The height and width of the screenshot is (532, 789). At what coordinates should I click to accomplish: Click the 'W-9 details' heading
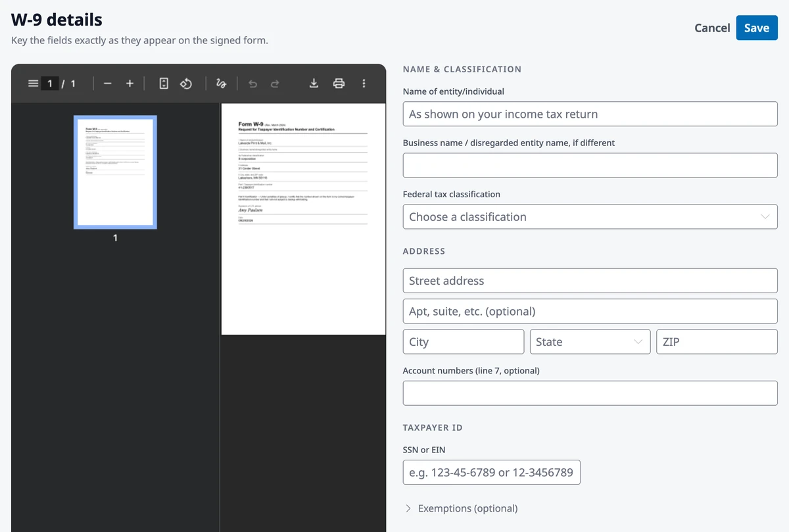click(x=57, y=20)
